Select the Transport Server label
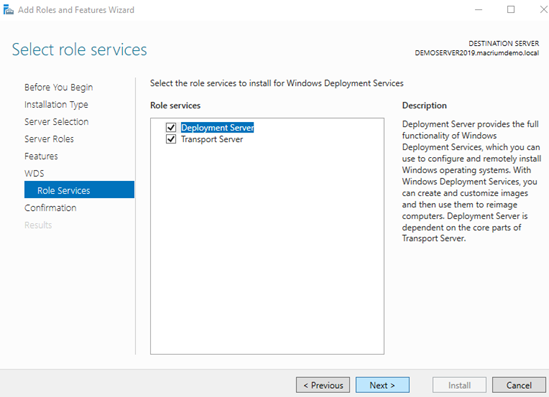The width and height of the screenshot is (549, 397). tap(212, 139)
